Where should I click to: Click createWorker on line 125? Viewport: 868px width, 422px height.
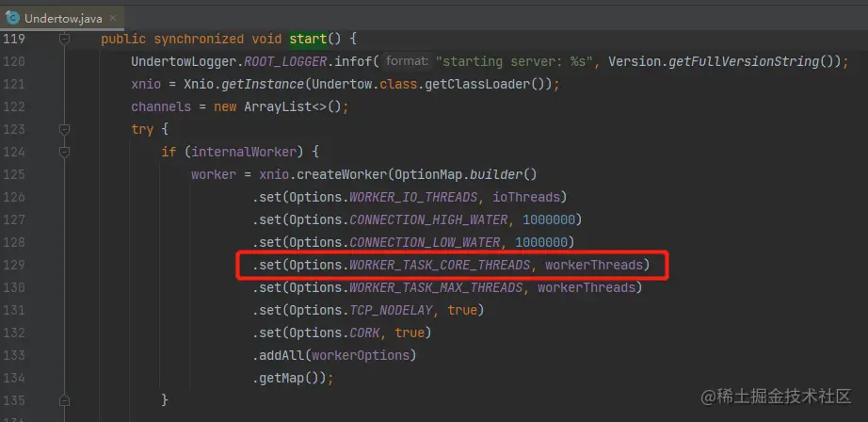342,175
